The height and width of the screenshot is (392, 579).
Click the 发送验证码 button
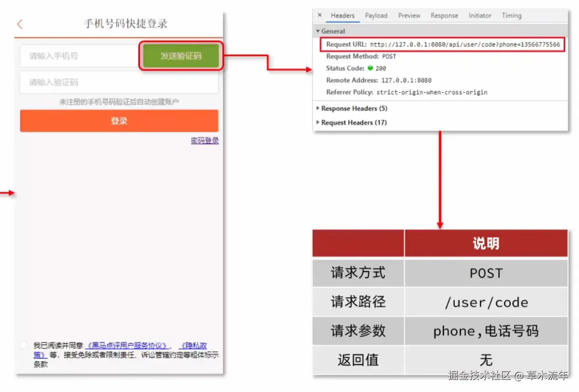180,55
